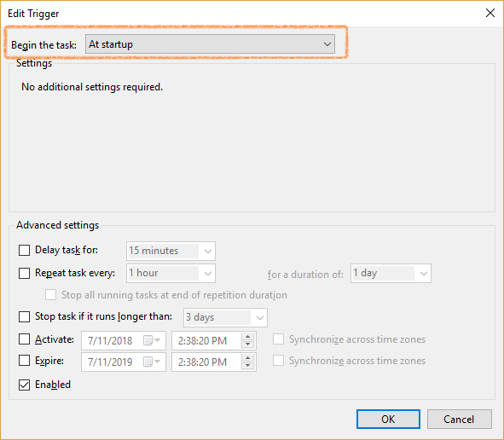Check the Expire checkbox
504x440 pixels.
click(24, 361)
